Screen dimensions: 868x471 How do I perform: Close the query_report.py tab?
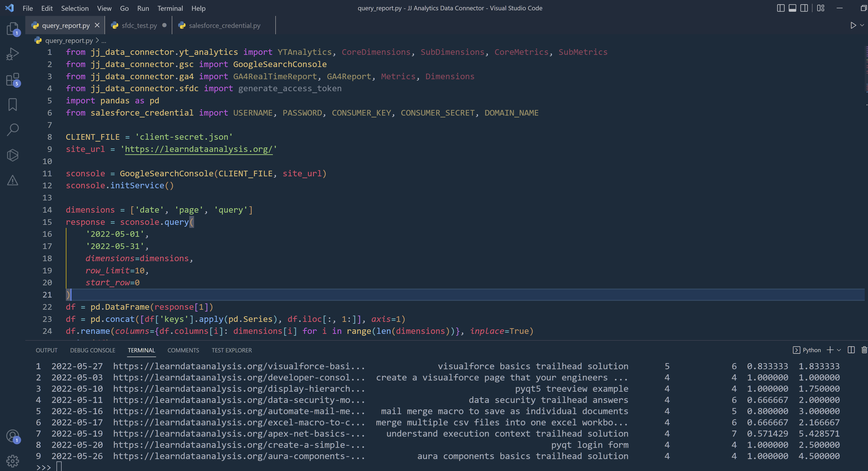click(x=97, y=25)
